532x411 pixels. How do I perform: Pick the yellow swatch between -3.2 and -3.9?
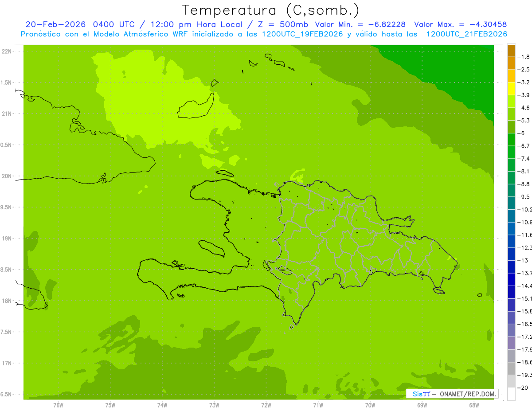pos(511,89)
